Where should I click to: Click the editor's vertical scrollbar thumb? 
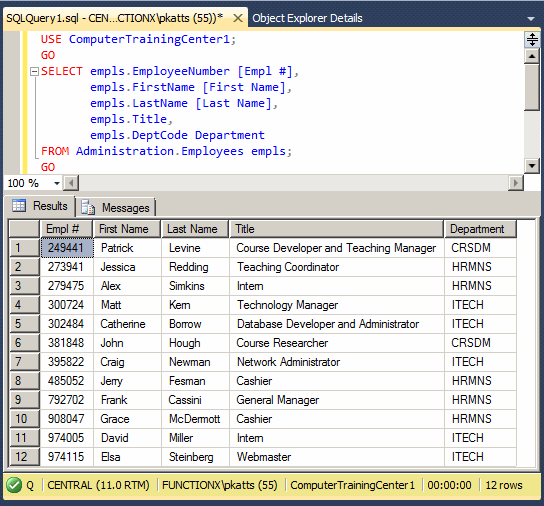click(x=532, y=87)
